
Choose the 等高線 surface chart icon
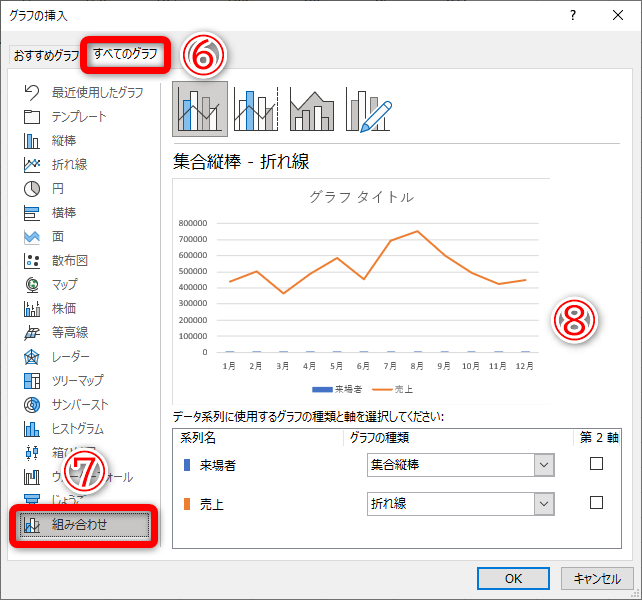click(32, 333)
